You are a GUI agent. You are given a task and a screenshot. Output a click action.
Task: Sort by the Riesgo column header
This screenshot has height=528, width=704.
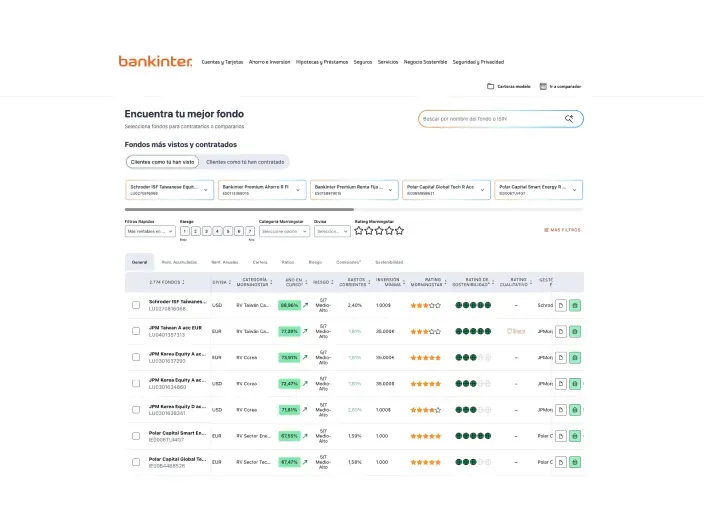click(x=323, y=282)
